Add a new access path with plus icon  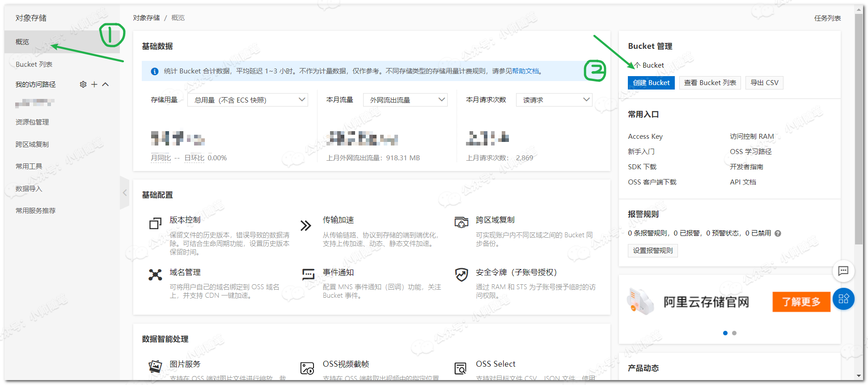click(x=94, y=84)
